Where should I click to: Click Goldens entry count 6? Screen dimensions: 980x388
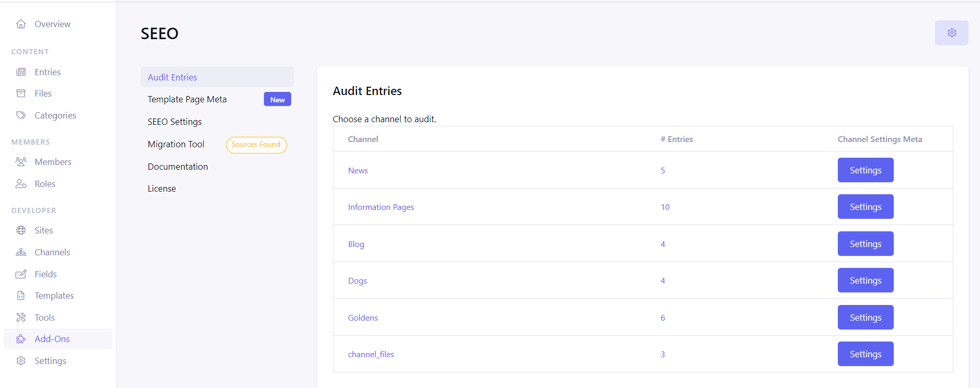663,318
